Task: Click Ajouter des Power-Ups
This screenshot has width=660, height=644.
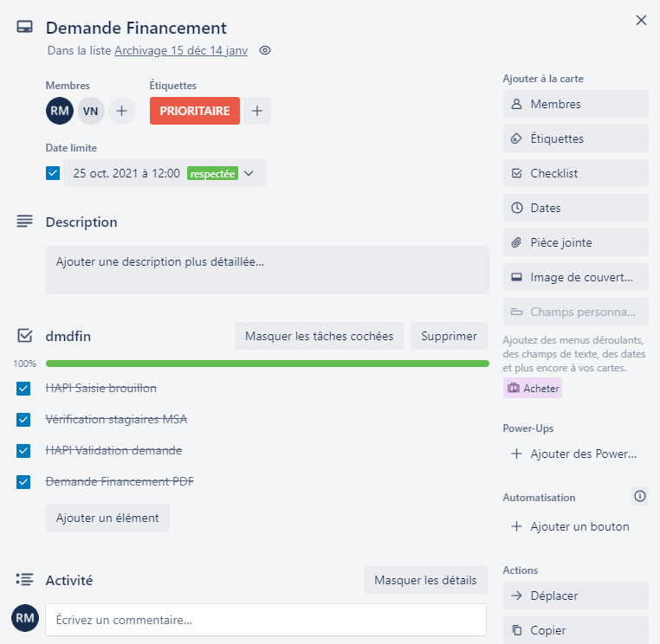Action: point(575,454)
